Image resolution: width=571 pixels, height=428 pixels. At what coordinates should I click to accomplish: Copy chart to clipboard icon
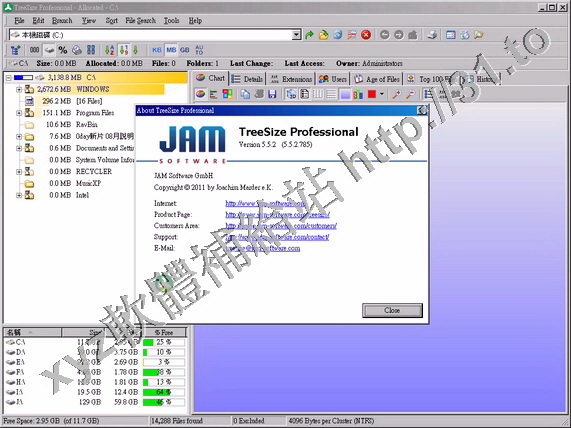point(245,94)
